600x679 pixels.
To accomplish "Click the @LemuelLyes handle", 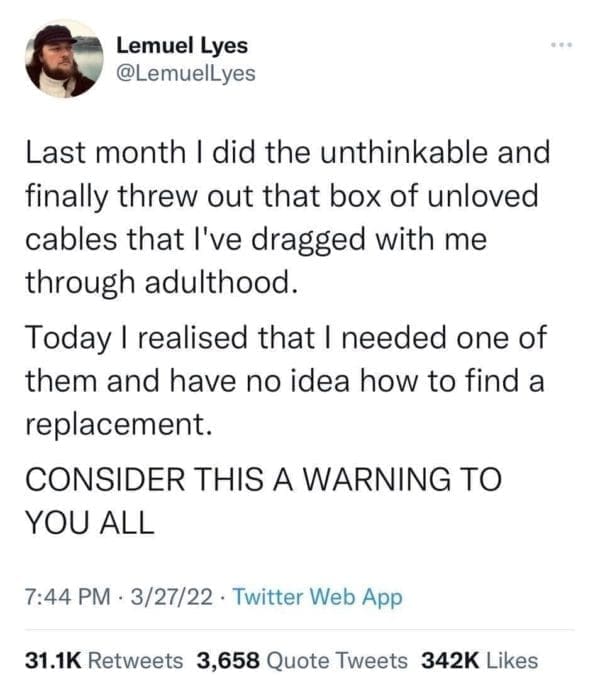I will 186,73.
